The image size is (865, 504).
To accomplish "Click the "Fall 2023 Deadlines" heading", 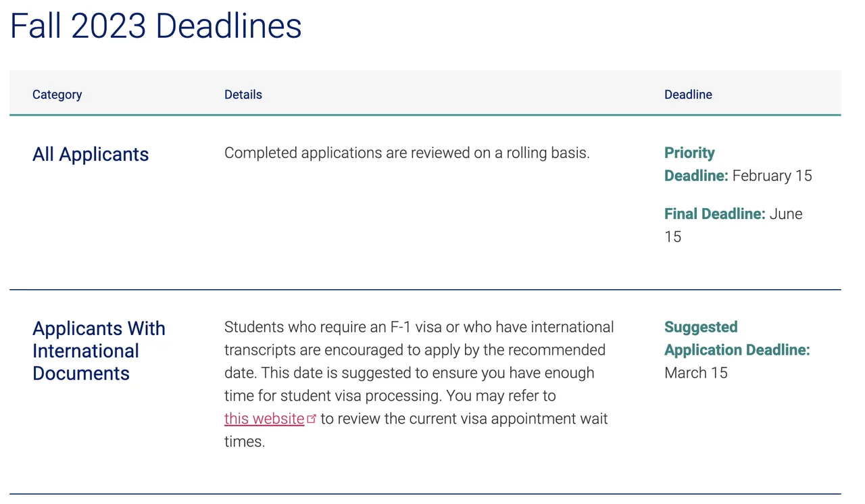I will point(156,26).
